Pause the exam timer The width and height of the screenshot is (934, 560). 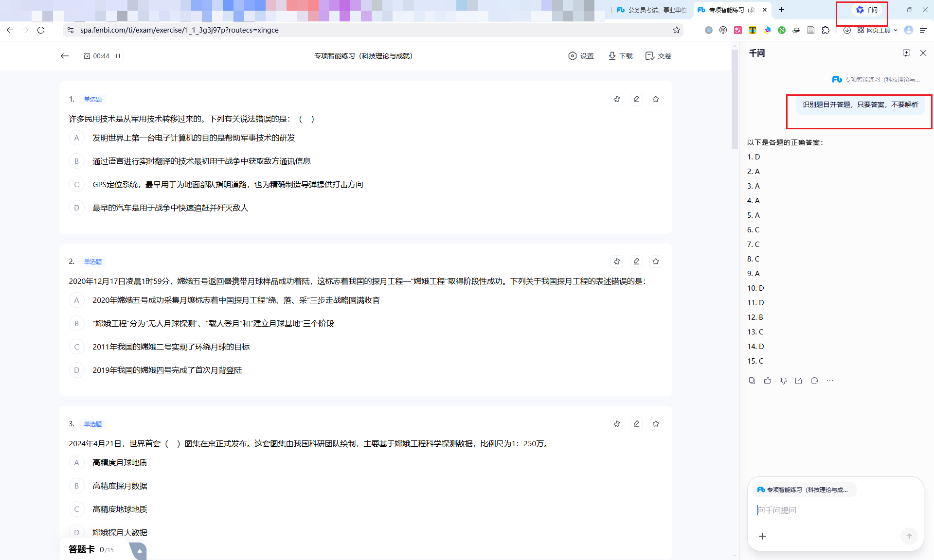[x=118, y=56]
